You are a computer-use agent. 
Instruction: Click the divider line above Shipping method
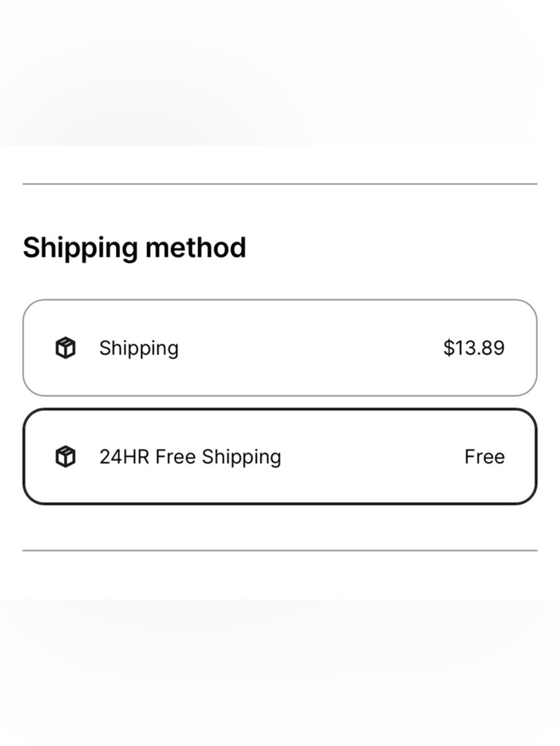(280, 183)
